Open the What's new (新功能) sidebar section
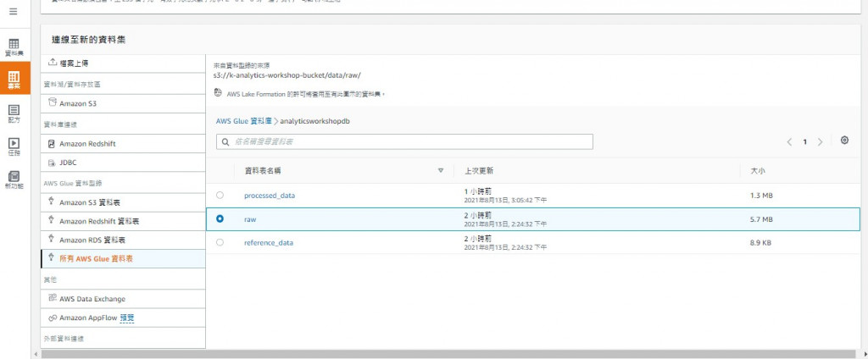 [14, 180]
